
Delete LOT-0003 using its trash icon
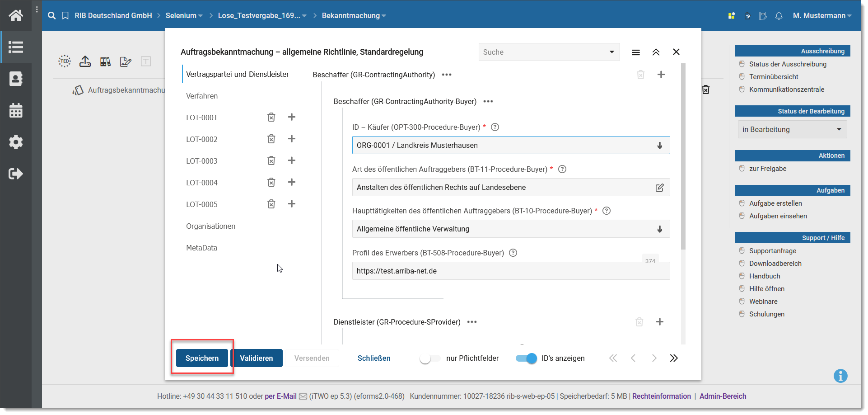pos(271,160)
